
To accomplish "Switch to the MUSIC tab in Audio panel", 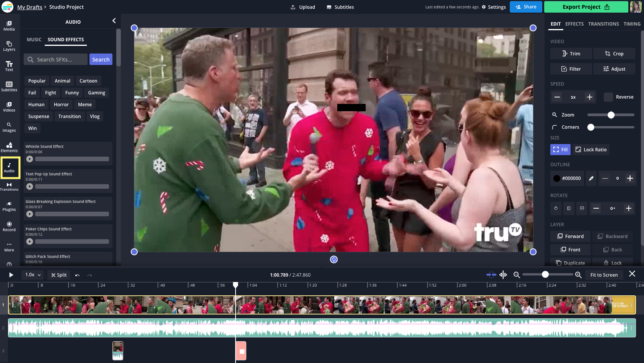I will click(x=34, y=39).
